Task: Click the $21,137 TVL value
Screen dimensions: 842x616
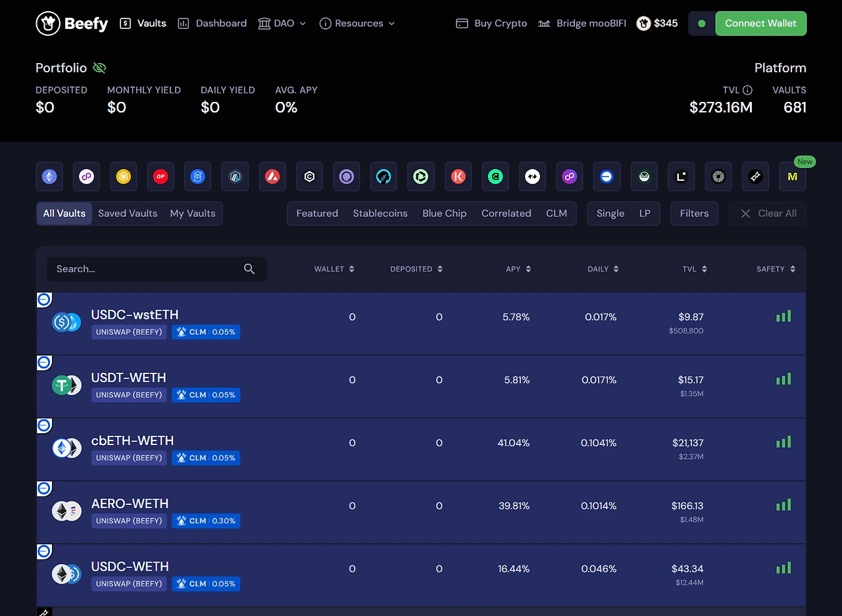Action: click(x=688, y=443)
